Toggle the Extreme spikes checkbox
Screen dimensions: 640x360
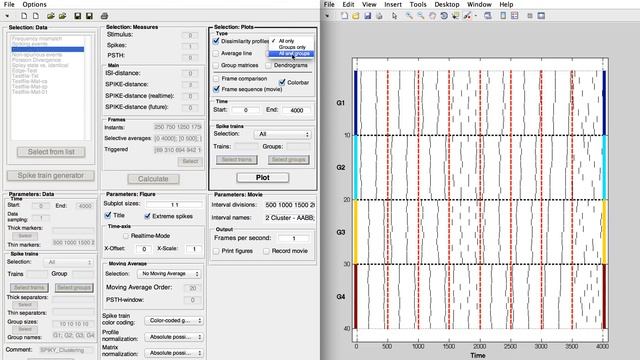[147, 216]
